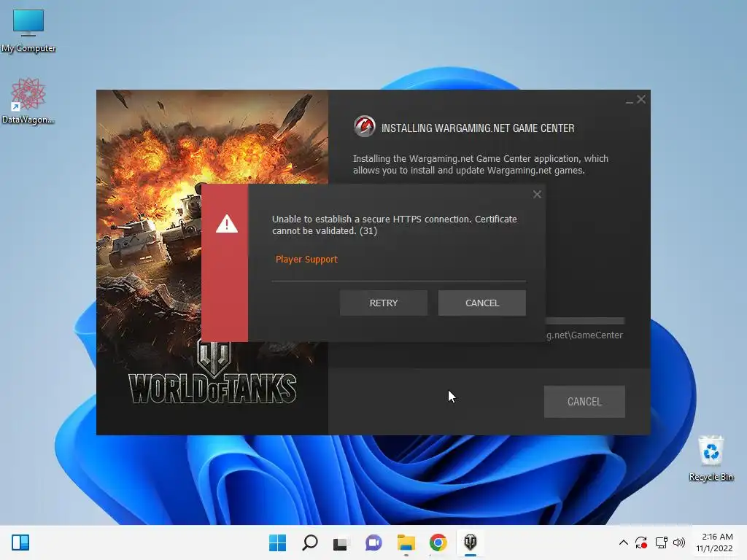Click the World of Tanks taskbar icon
This screenshot has height=560, width=747.
pyautogui.click(x=471, y=542)
